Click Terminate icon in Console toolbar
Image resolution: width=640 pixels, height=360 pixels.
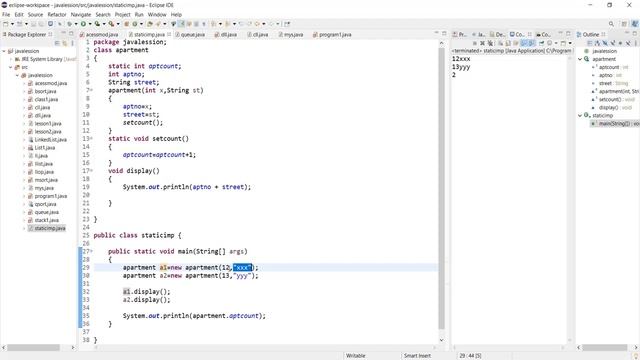pos(475,43)
